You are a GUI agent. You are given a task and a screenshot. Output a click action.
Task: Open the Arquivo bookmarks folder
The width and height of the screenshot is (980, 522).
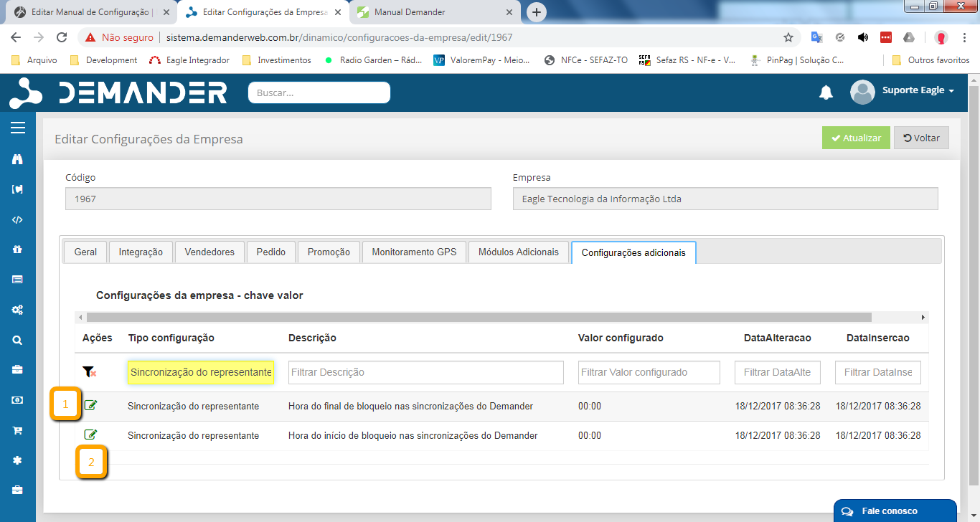tap(34, 60)
